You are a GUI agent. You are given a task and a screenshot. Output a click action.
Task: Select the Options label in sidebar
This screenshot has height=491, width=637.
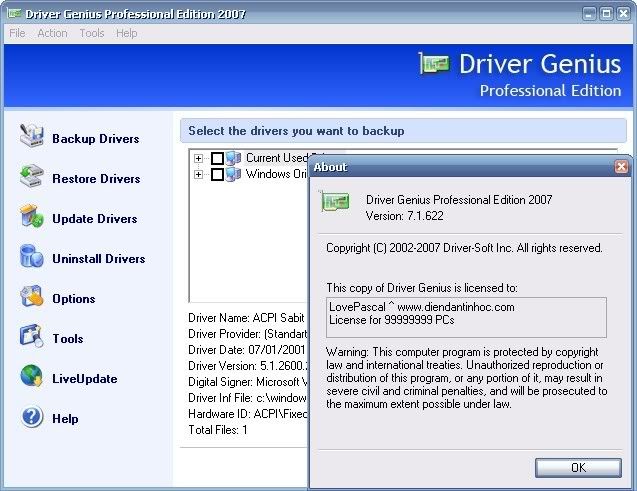74,299
